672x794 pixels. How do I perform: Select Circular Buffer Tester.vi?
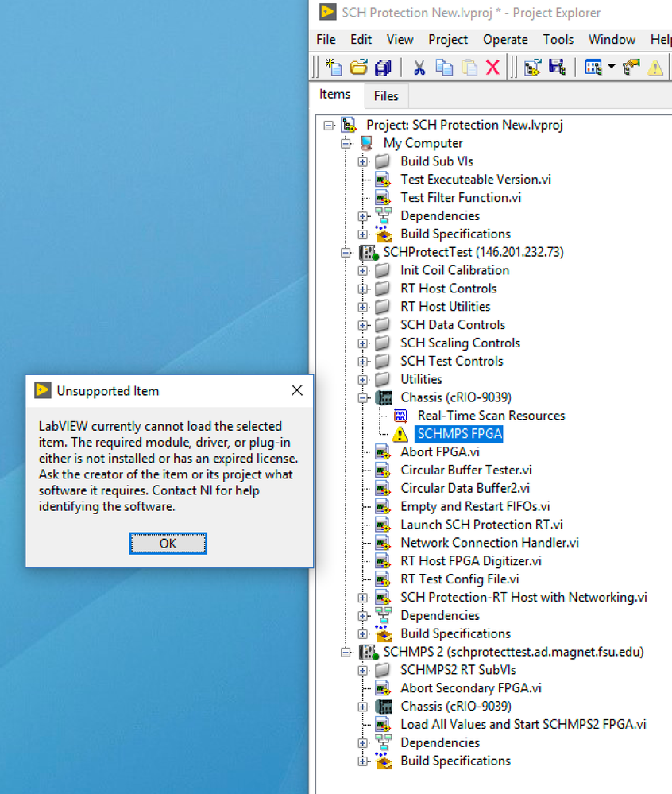click(466, 471)
